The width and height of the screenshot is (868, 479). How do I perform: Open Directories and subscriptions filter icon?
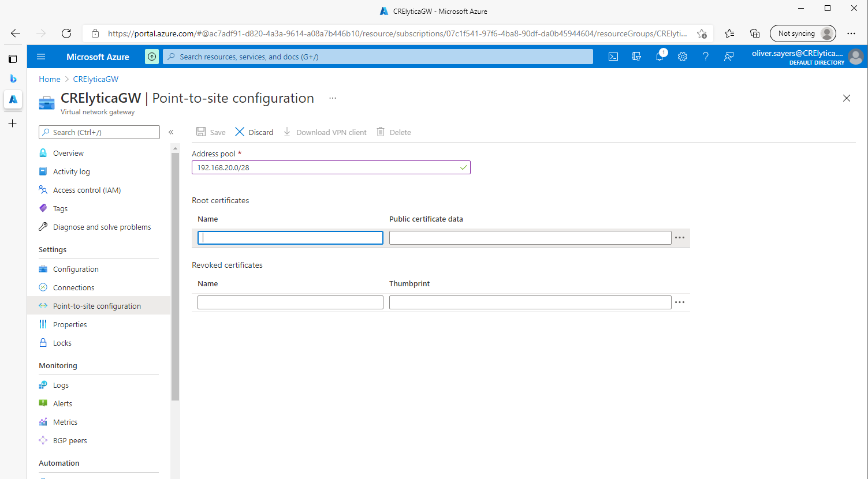pyautogui.click(x=636, y=57)
